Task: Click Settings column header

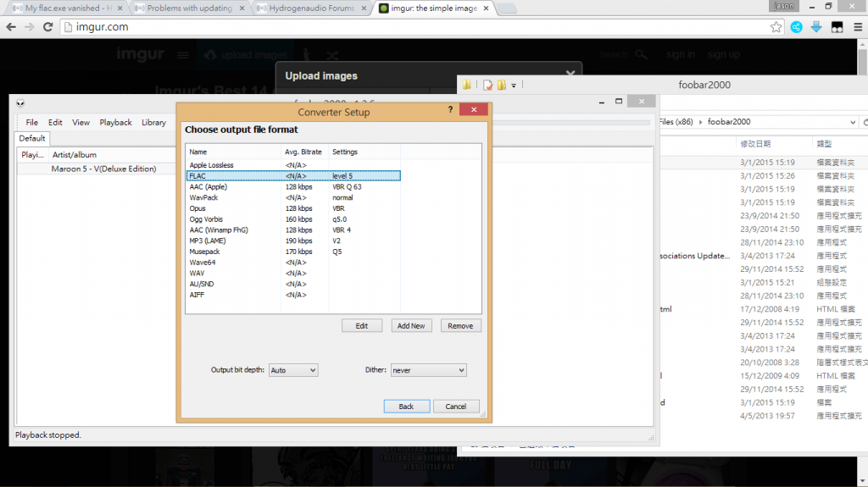Action: pyautogui.click(x=364, y=152)
